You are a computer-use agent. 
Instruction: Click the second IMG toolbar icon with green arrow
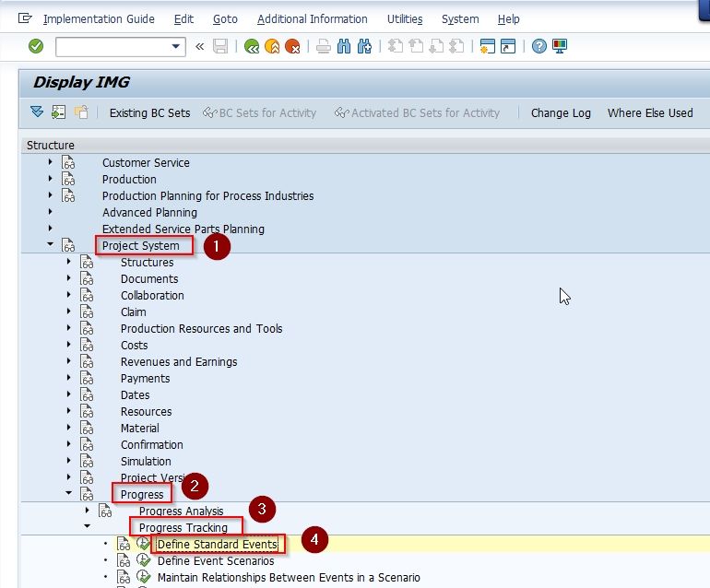[x=59, y=112]
